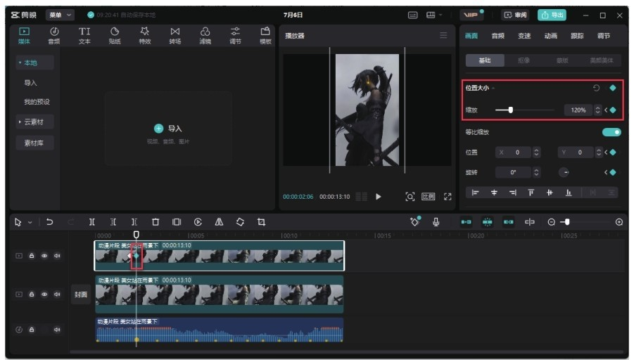Toggle visibility eye of top video track
This screenshot has height=364, width=634.
[44, 256]
